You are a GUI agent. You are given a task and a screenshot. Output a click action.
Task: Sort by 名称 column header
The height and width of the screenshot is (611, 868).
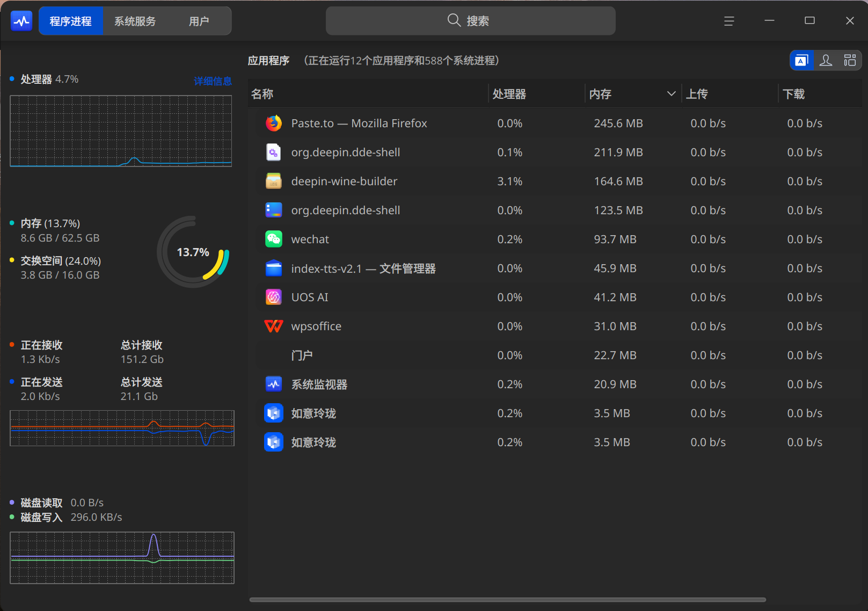pyautogui.click(x=368, y=94)
